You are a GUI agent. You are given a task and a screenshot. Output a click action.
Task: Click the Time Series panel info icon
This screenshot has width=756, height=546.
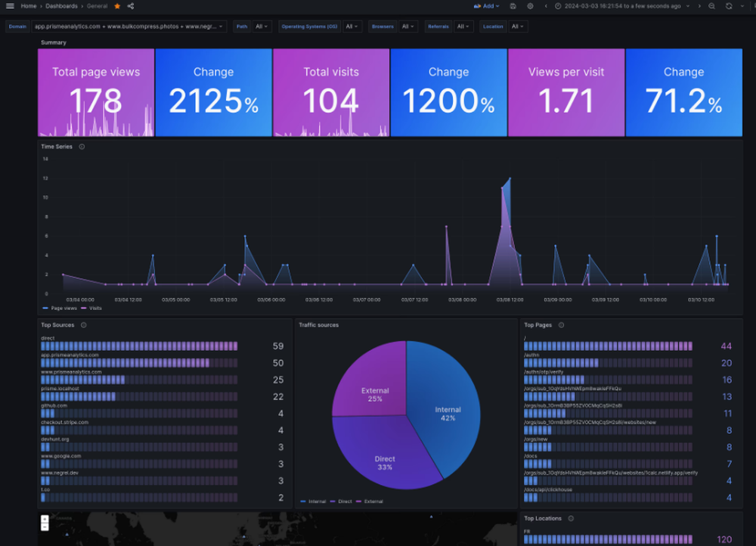tap(82, 147)
